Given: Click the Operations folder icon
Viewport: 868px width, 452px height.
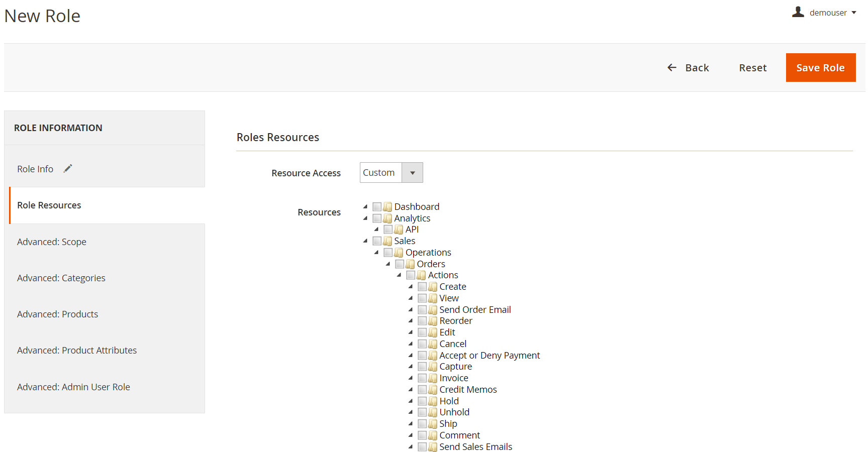Looking at the screenshot, I should 399,253.
